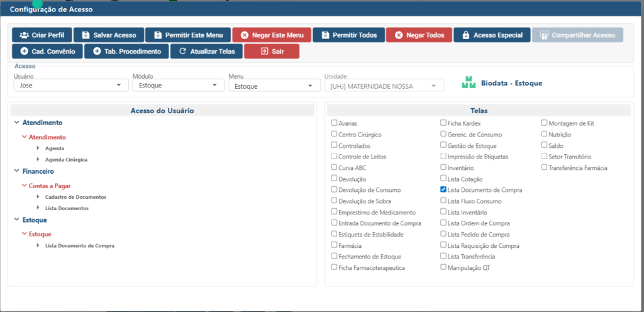Click the plus icon on Cad. Convênio
This screenshot has width=644, height=312.
[x=24, y=52]
